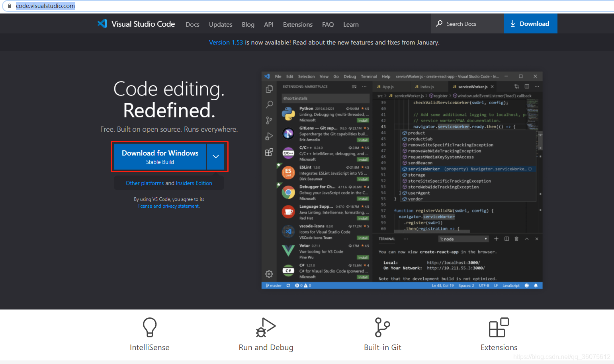Click the GitLens extension icon
This screenshot has height=364, width=614.
coord(288,134)
